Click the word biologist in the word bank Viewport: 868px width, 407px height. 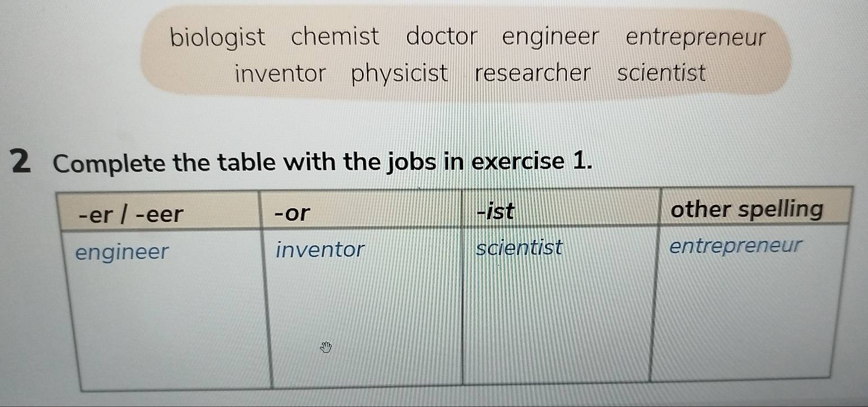tap(217, 38)
